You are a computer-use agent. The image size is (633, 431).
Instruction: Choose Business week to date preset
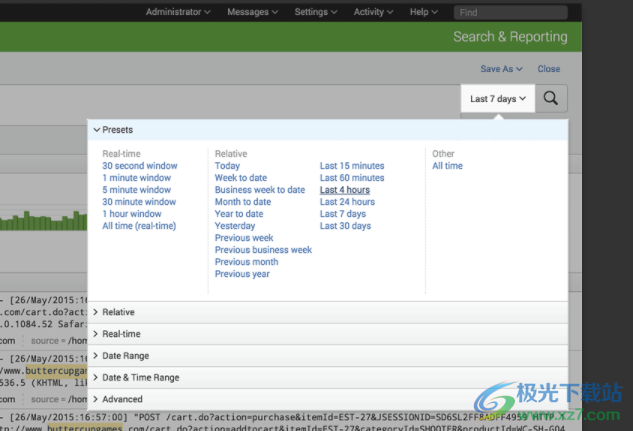pyautogui.click(x=260, y=190)
